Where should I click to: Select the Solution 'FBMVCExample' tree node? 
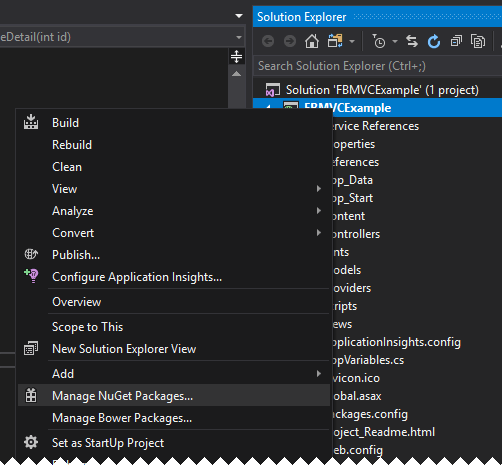coord(382,90)
